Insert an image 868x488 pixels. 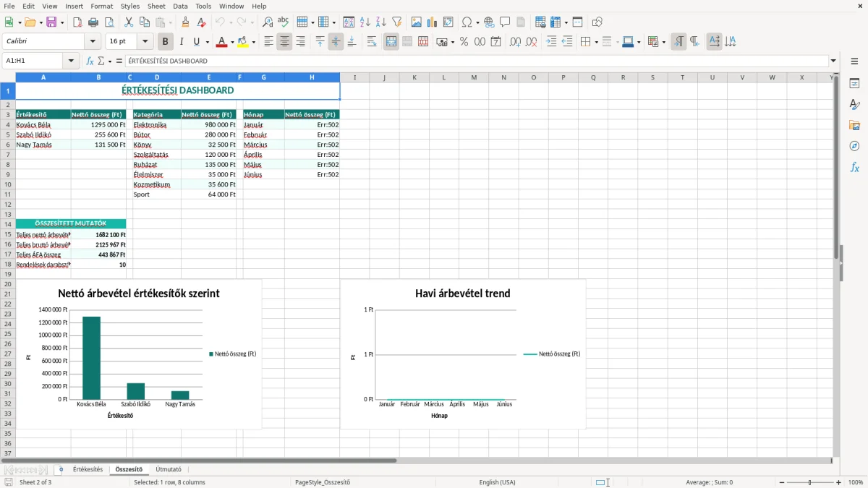417,22
